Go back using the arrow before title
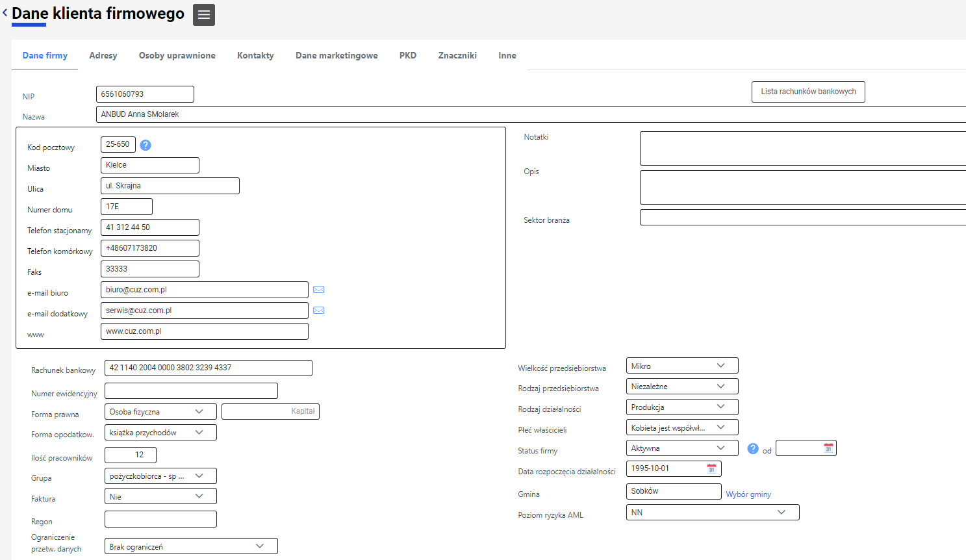Image resolution: width=966 pixels, height=560 pixels. (x=5, y=12)
